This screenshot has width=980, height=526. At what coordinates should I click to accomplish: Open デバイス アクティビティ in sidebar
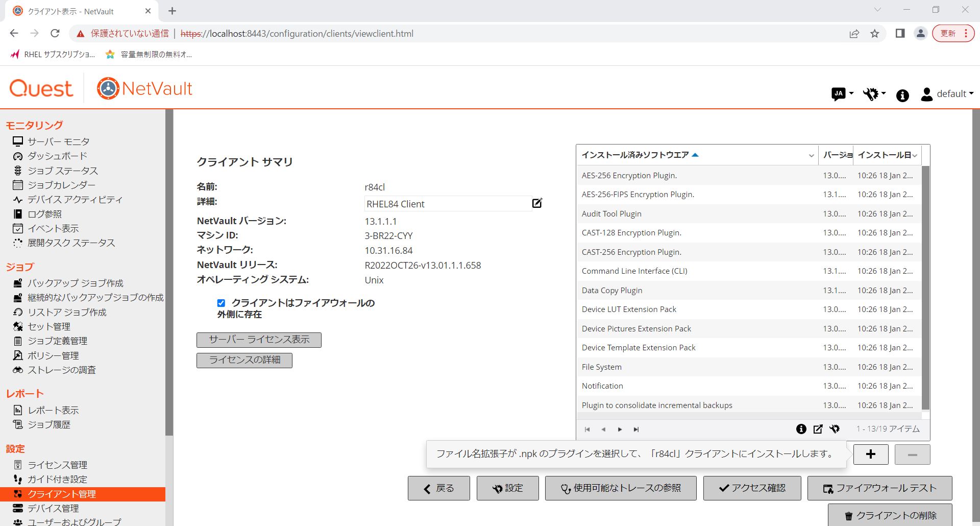(x=75, y=199)
